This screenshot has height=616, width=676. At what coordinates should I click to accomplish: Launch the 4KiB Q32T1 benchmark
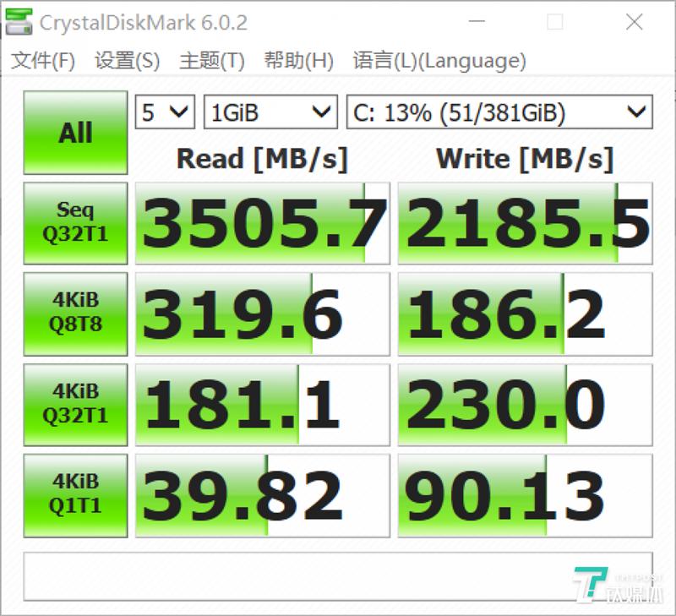tap(74, 405)
